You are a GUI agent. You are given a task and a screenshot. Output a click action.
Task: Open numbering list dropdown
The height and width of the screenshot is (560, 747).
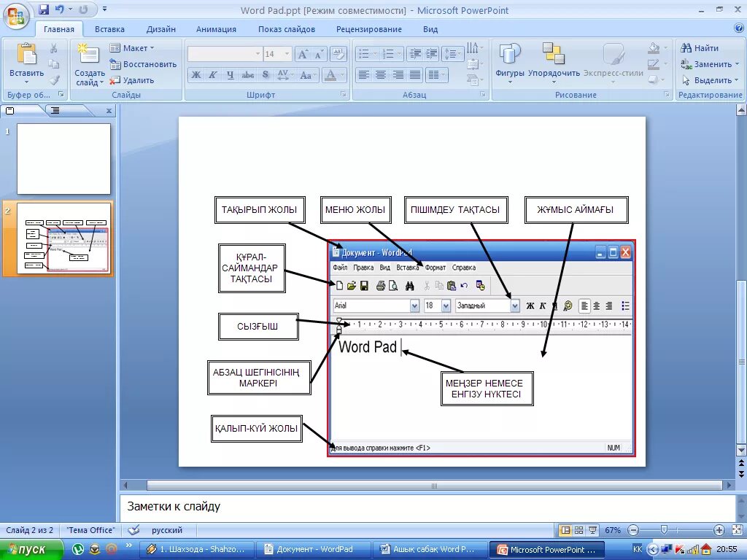pos(399,54)
